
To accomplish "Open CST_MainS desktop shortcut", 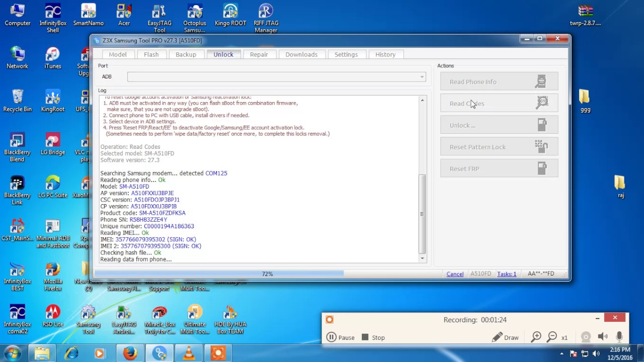I will pos(18,230).
